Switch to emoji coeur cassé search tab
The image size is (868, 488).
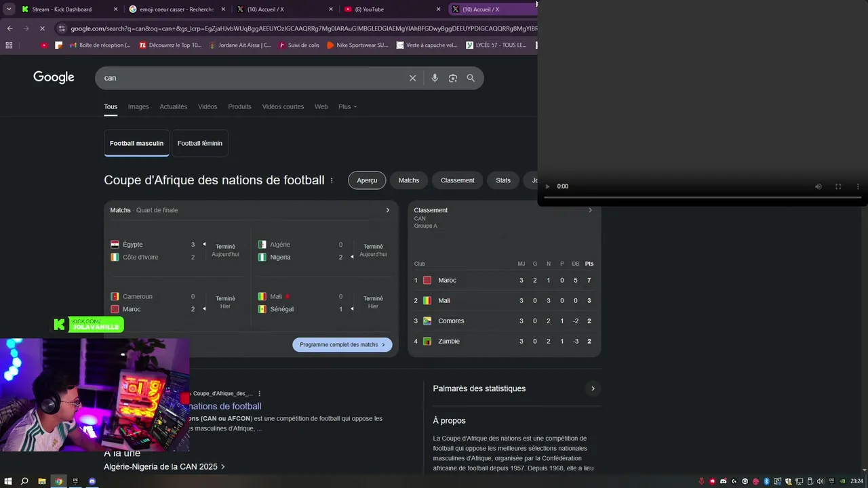tap(176, 9)
